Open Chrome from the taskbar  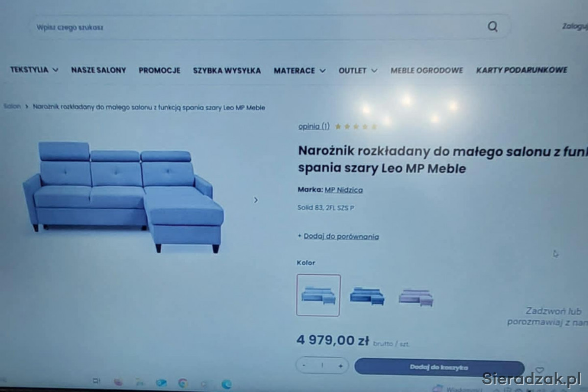(x=183, y=383)
